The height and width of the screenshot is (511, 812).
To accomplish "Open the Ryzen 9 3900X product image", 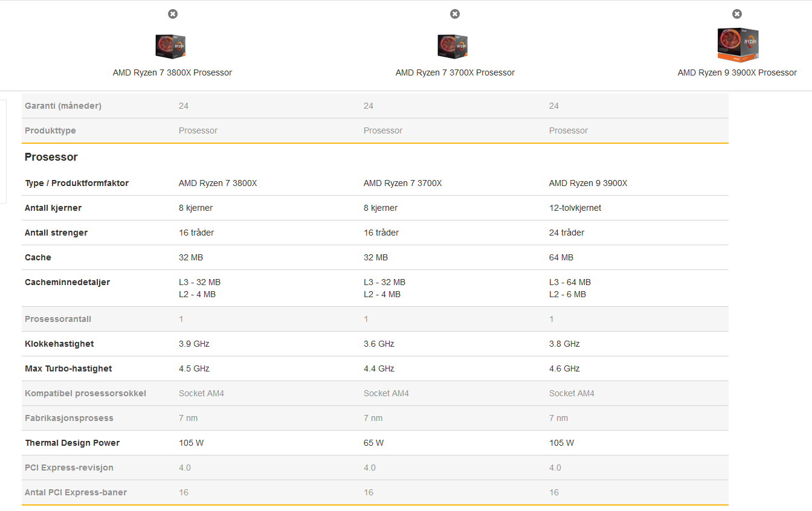I will pyautogui.click(x=737, y=45).
